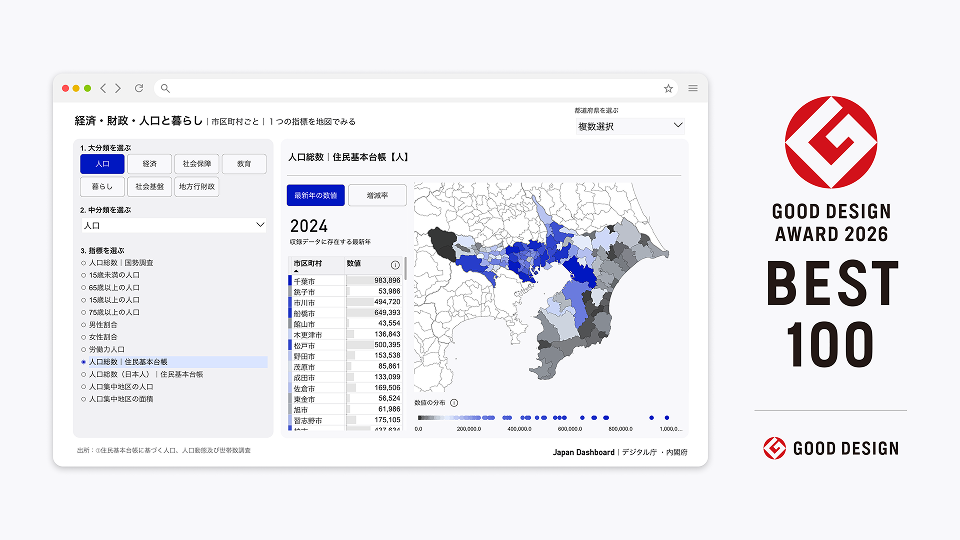Choose the 人口 major category

pyautogui.click(x=102, y=163)
